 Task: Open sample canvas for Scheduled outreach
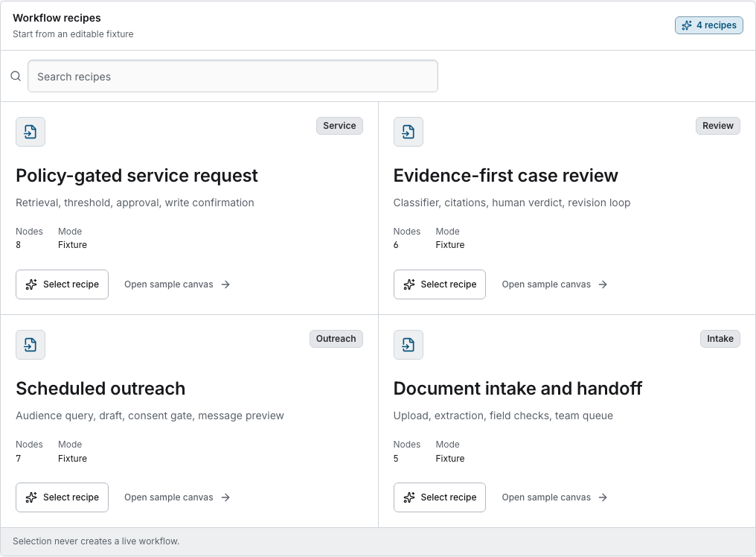177,497
